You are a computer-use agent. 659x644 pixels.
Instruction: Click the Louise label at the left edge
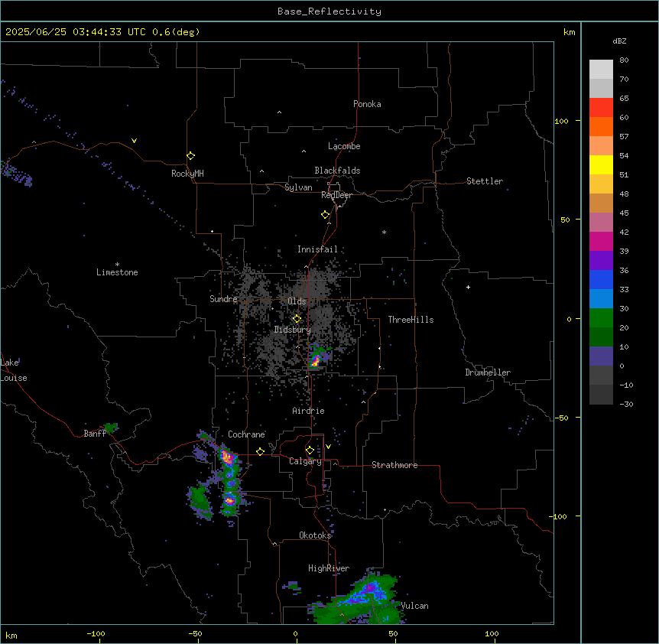click(x=13, y=378)
